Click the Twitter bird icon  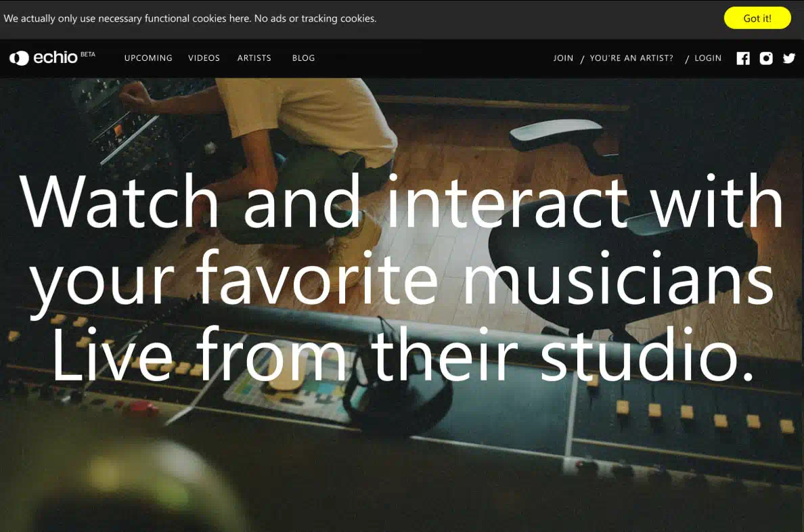click(789, 58)
